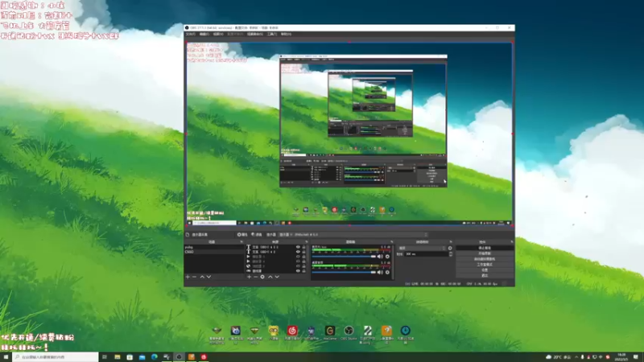Open the scene transition type dropdown
644x362 pixels.
point(422,249)
